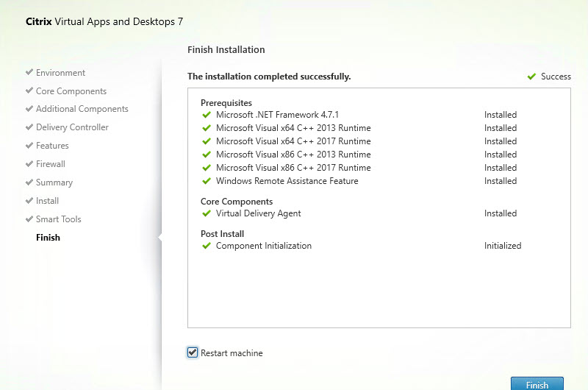Click the green Success checkmark icon

pyautogui.click(x=531, y=77)
